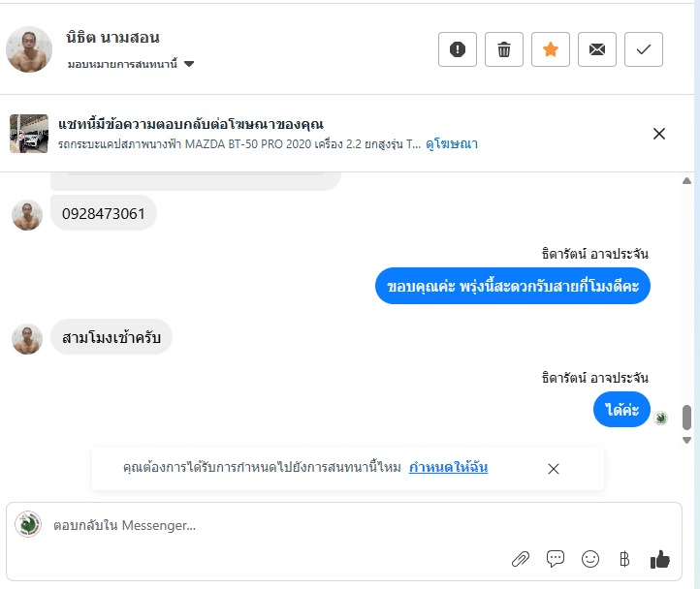Click the กำหนดให้ฉัน link
The height and width of the screenshot is (589, 700).
point(448,468)
